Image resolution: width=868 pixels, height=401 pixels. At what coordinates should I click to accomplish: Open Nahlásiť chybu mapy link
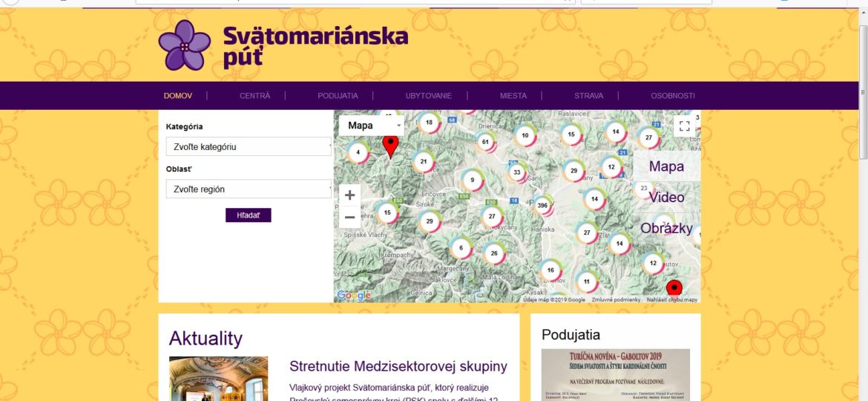(672, 300)
